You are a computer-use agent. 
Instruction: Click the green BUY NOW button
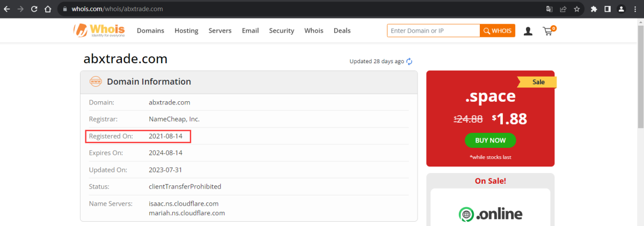[x=490, y=140]
